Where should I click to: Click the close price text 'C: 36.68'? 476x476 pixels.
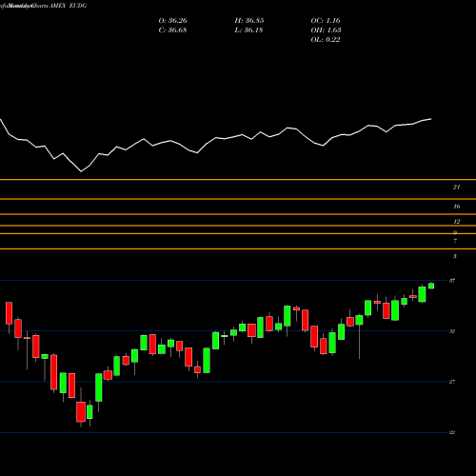(x=172, y=30)
